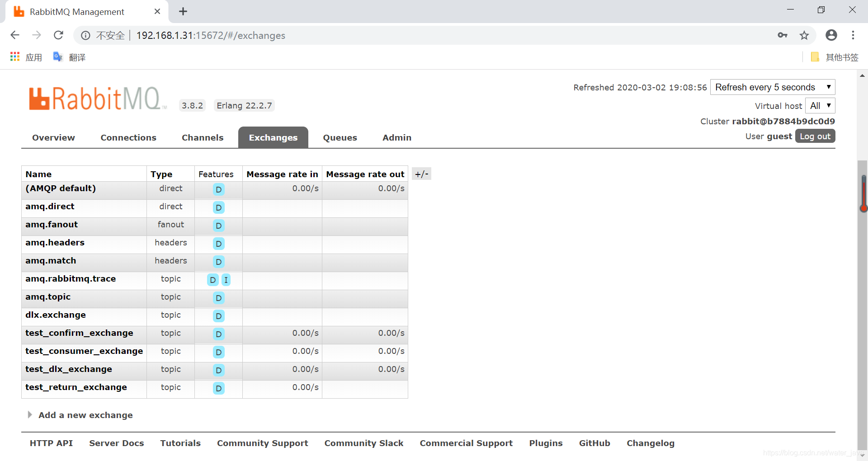
Task: Open the GitHub link
Action: click(x=594, y=443)
